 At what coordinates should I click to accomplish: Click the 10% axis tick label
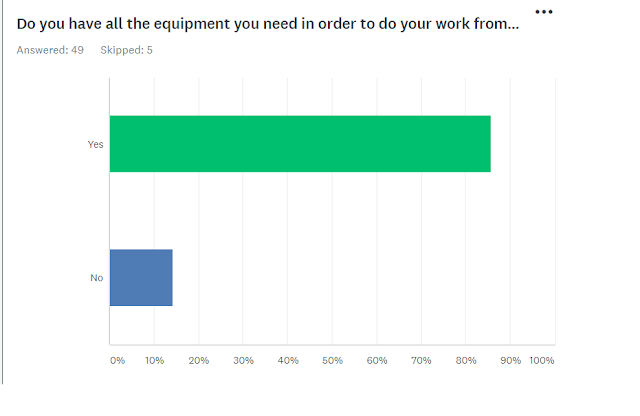(155, 360)
